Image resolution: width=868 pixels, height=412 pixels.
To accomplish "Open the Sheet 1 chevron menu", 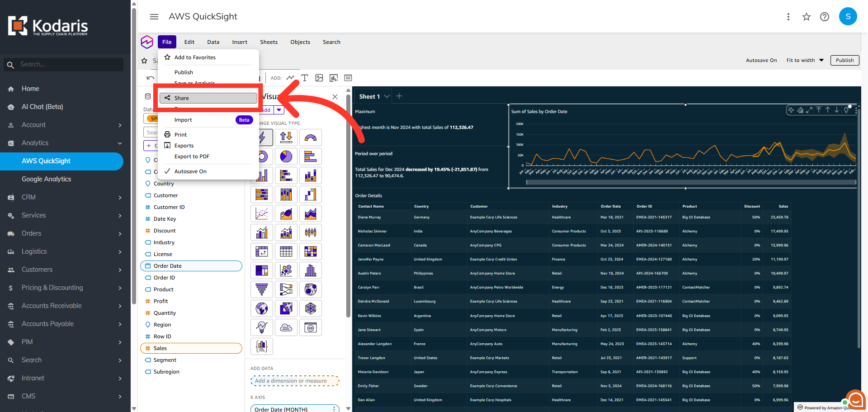I will [x=387, y=96].
